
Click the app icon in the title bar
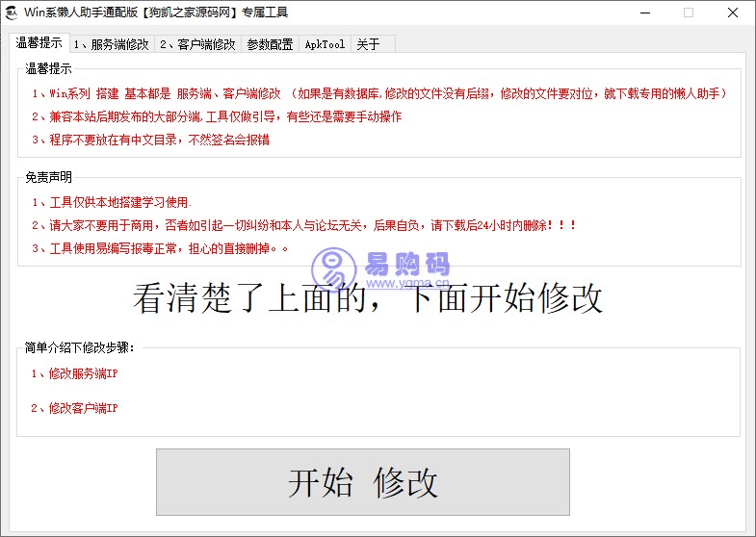(13, 13)
